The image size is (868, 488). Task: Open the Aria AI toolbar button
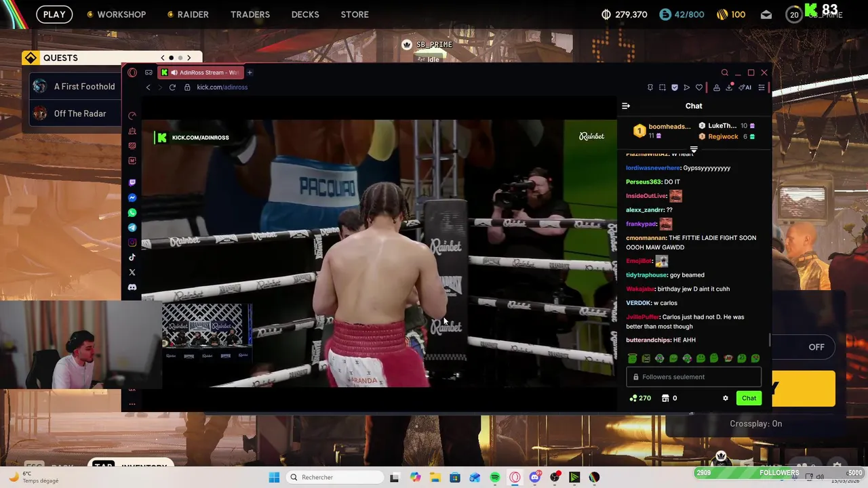click(x=745, y=87)
